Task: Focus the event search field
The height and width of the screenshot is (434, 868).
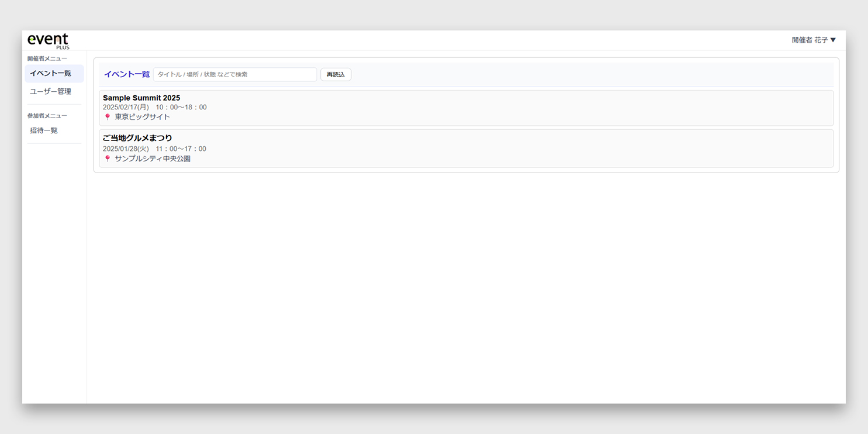Action: click(x=234, y=75)
